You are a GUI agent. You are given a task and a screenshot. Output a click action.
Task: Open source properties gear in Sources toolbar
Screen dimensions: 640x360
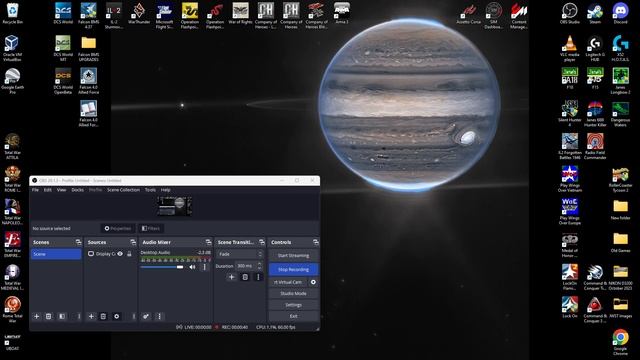[x=116, y=316]
